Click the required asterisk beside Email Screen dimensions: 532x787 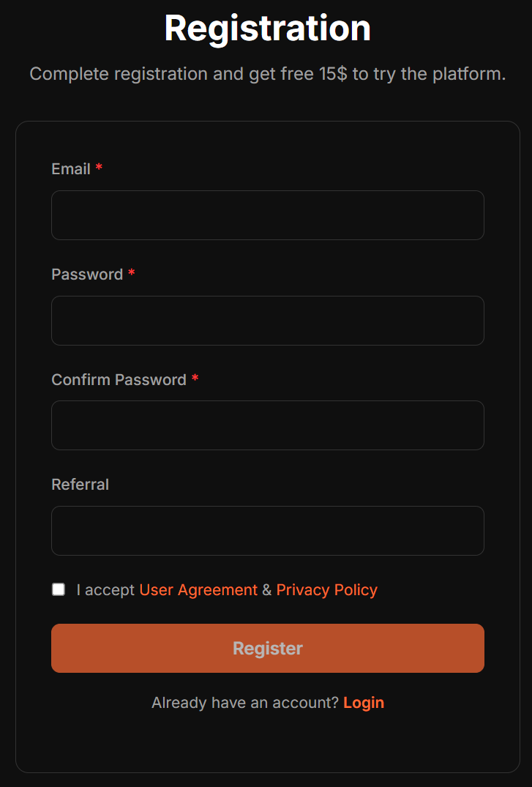tap(99, 168)
